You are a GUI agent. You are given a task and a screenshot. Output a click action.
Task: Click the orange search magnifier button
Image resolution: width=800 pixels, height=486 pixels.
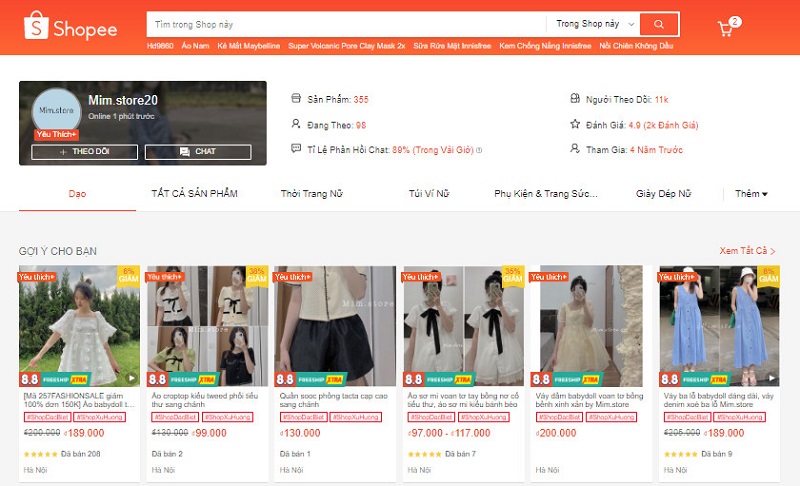pos(659,23)
